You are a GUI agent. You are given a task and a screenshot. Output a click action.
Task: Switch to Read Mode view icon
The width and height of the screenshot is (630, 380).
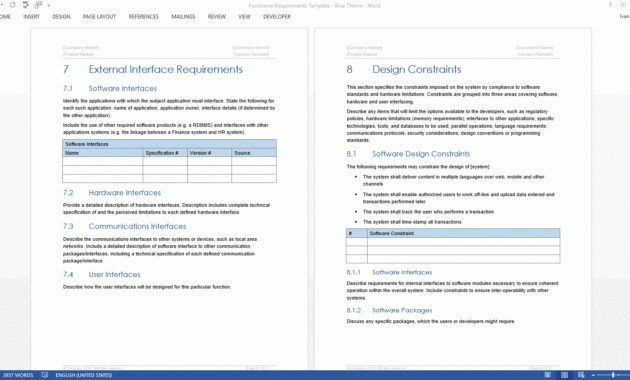tap(547, 375)
